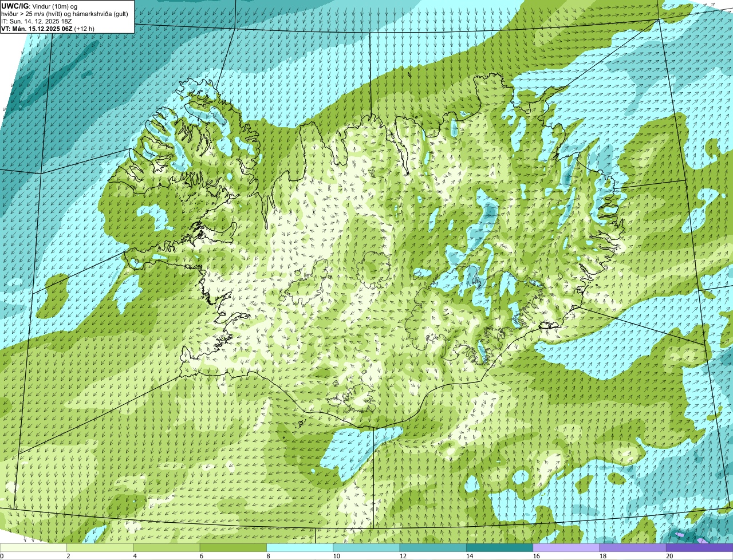The height and width of the screenshot is (560, 733).
Task: Click the line 'hviður > 25 m/s (hvítt) og hámarkshviða (gult)'
Action: pos(65,14)
